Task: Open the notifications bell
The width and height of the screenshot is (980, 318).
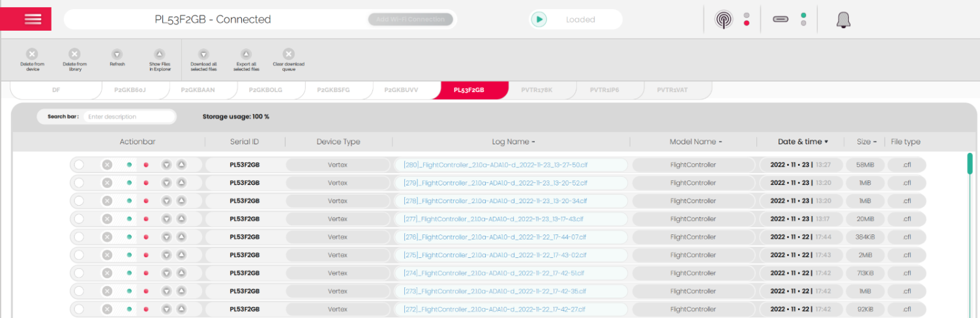Action: tap(843, 20)
